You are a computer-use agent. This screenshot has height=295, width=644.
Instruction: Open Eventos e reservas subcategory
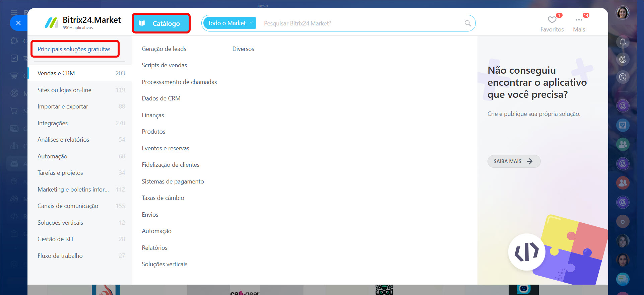point(165,148)
